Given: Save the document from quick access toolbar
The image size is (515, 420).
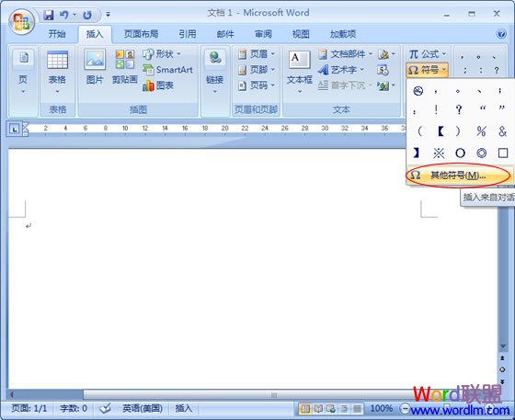Looking at the screenshot, I should point(49,15).
